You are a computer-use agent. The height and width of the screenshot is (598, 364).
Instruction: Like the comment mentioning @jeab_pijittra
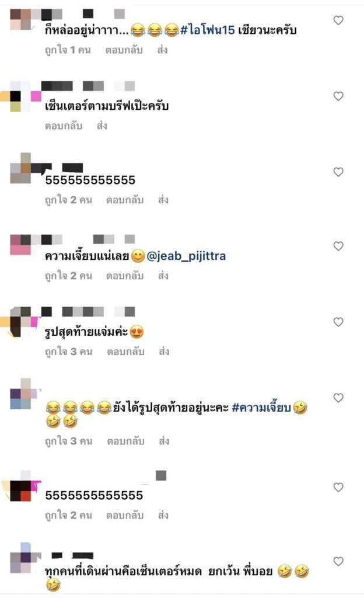pyautogui.click(x=338, y=246)
